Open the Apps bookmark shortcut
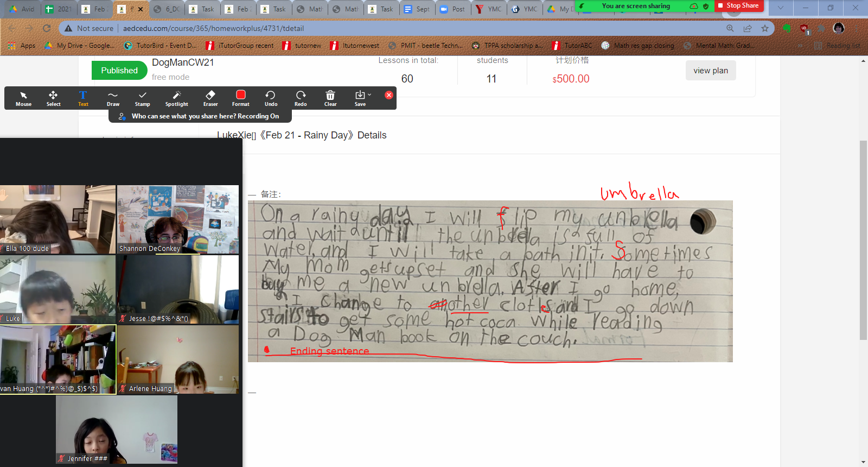 coord(22,46)
